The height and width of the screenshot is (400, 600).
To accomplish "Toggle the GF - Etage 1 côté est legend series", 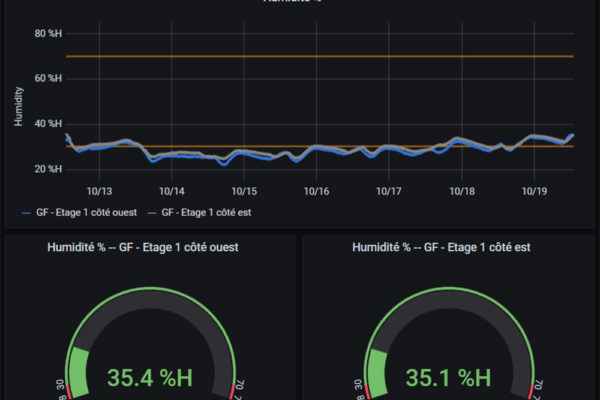I will pyautogui.click(x=199, y=212).
